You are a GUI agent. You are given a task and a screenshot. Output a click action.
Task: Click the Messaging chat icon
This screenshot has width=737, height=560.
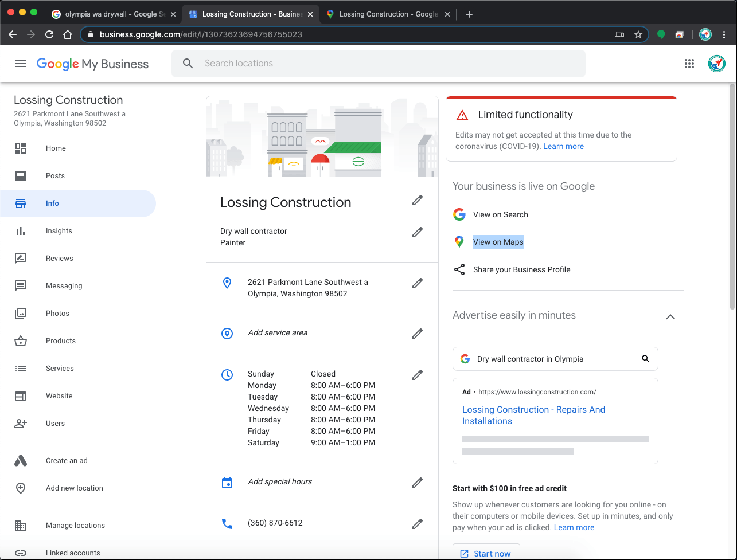pos(21,286)
